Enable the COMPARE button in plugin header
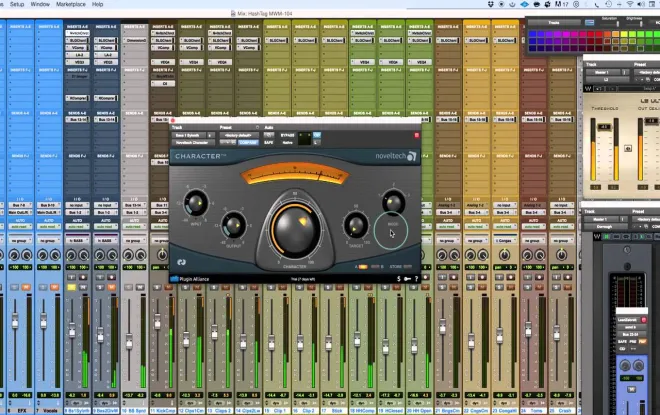The image size is (660, 415). (x=248, y=143)
